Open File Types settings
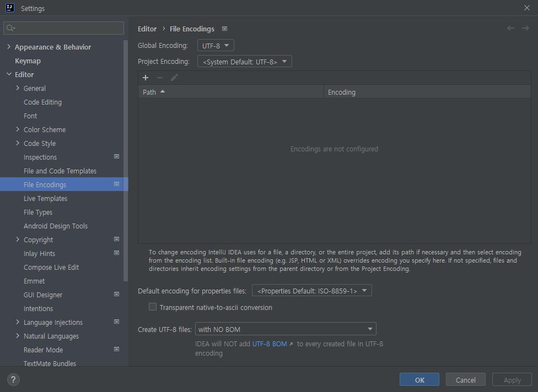Screen dimensions: 538x392 37,212
